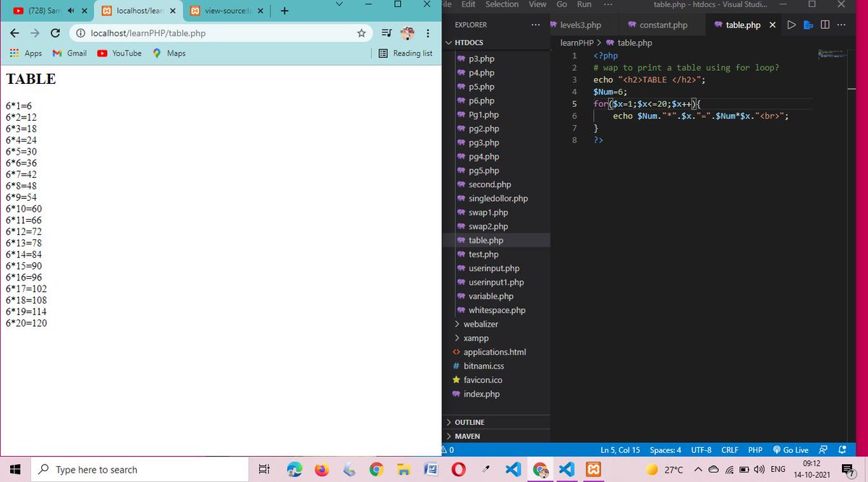Viewport: 868px width, 482px height.
Task: Go forward in Chrome
Action: (x=35, y=33)
